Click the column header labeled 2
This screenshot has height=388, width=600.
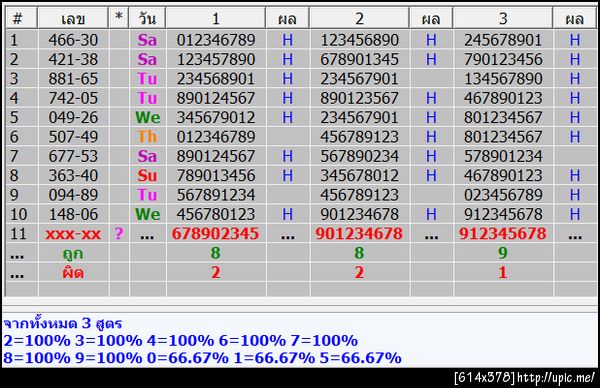click(x=359, y=18)
